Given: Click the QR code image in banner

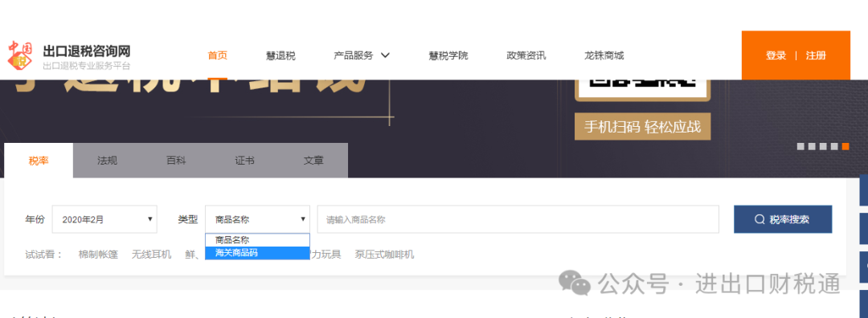Looking at the screenshot, I should pyautogui.click(x=642, y=88).
